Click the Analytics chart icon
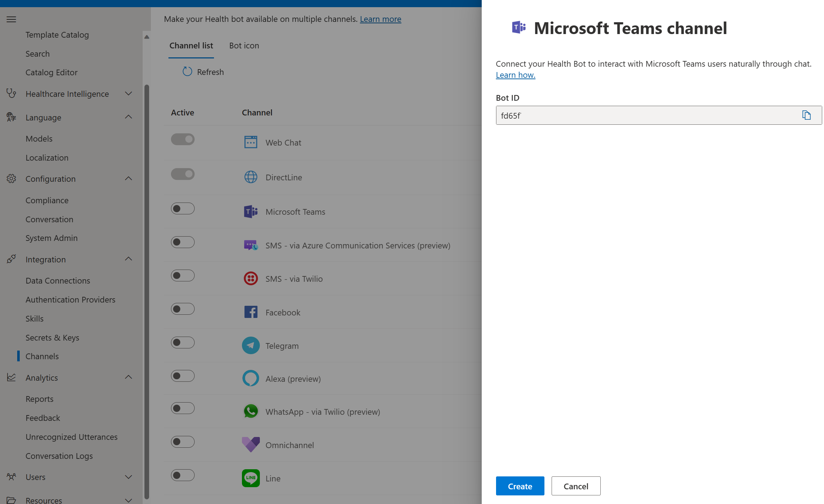Image resolution: width=824 pixels, height=504 pixels. pos(11,377)
